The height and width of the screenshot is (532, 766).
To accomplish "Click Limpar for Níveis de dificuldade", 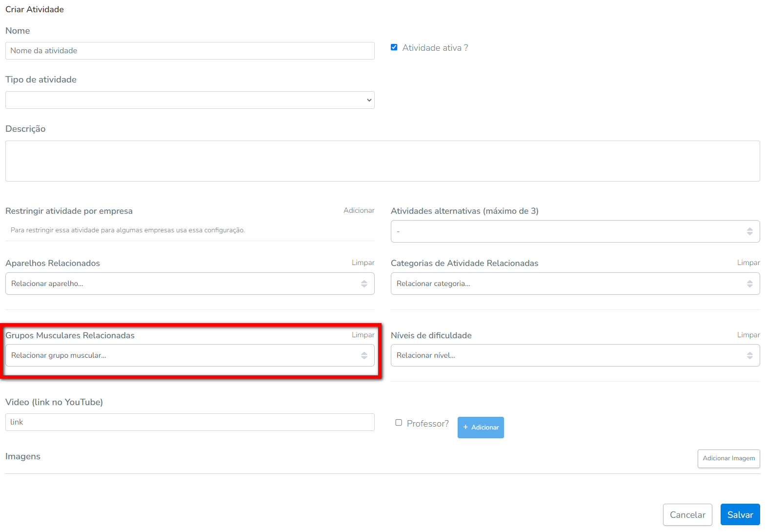I will (748, 335).
